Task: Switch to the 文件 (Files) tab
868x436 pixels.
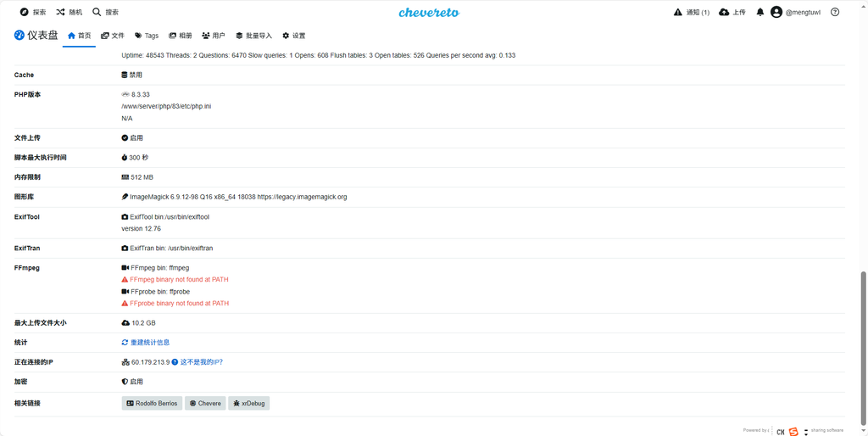Action: coord(113,36)
